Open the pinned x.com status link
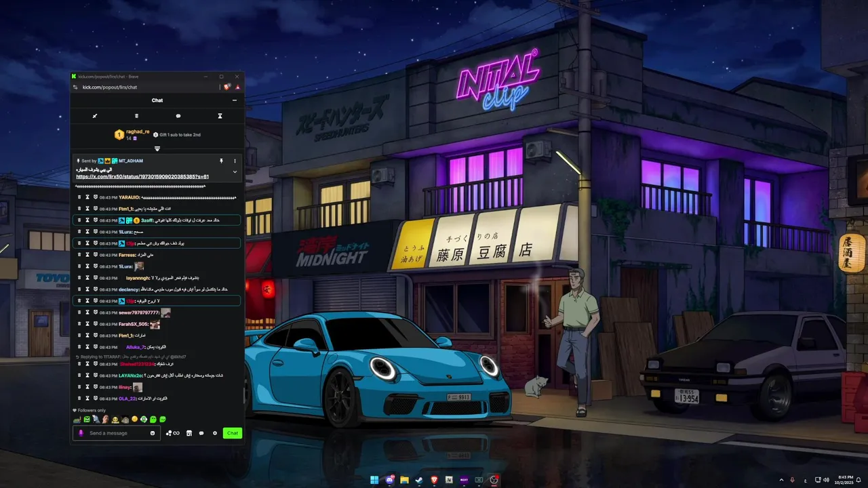Image resolution: width=868 pixels, height=488 pixels. pyautogui.click(x=142, y=177)
